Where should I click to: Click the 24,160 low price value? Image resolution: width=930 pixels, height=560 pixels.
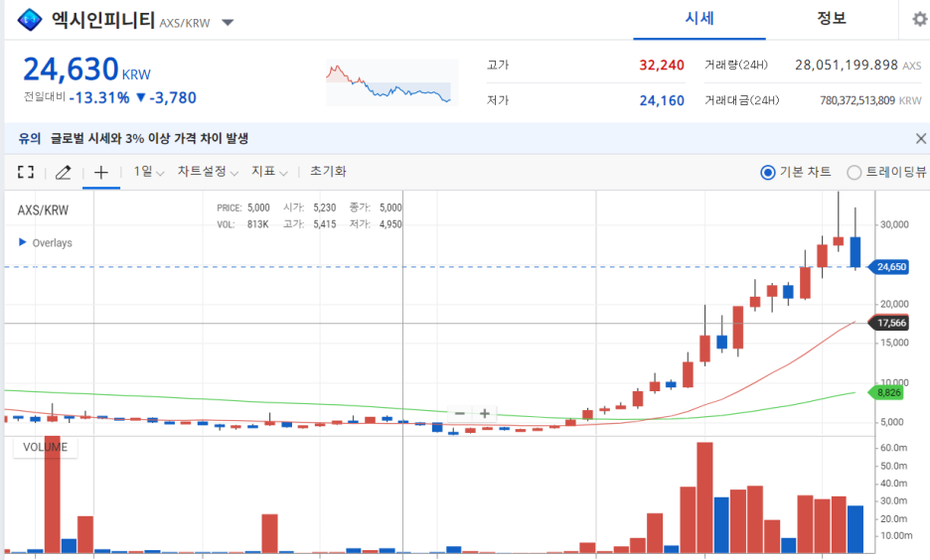point(662,100)
